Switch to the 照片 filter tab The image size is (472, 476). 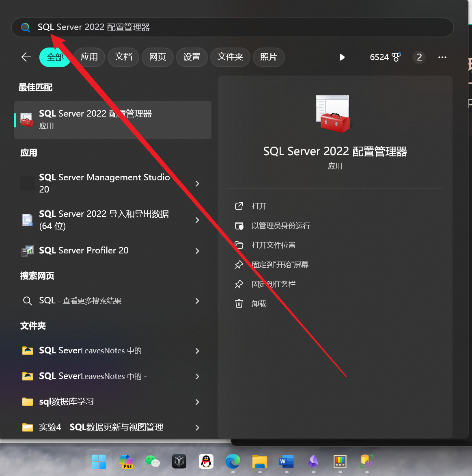(269, 57)
